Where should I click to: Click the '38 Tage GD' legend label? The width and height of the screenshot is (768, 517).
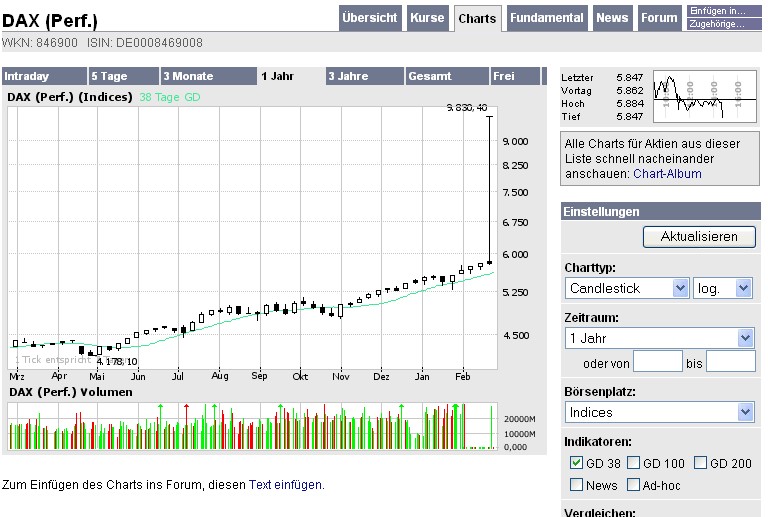pyautogui.click(x=170, y=97)
